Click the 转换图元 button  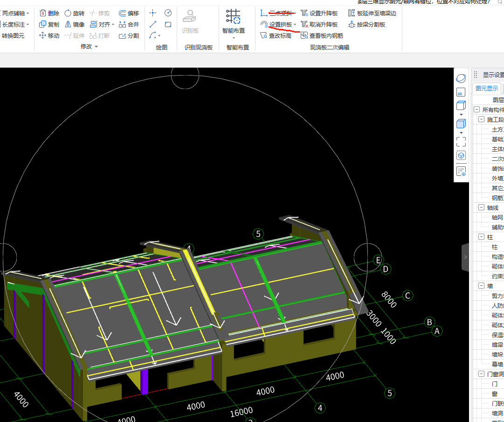(13, 36)
